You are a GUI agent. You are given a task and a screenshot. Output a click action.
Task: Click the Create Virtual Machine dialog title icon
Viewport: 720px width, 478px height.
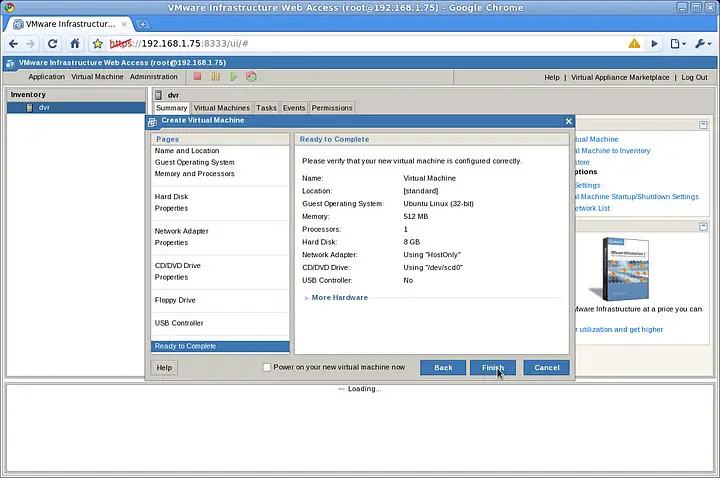(152, 122)
